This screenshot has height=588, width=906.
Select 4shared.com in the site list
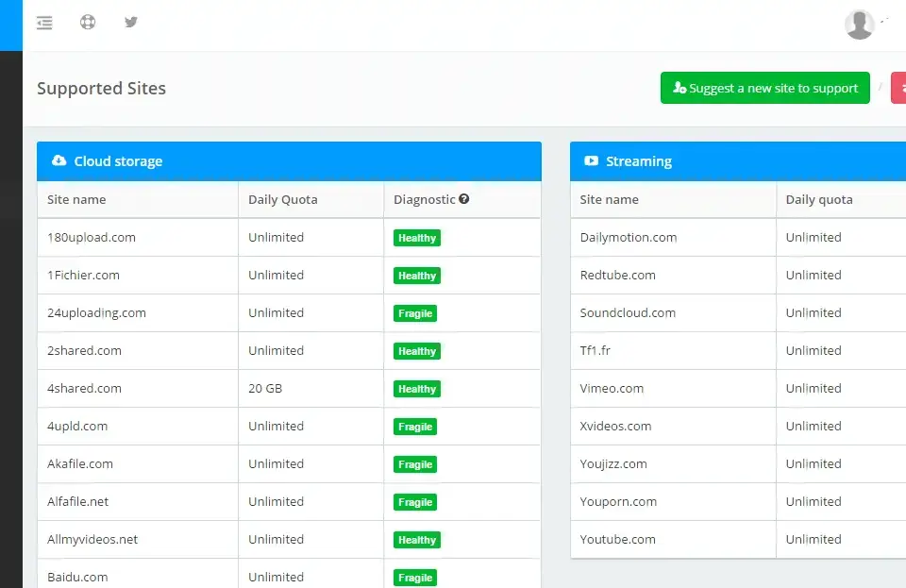(85, 389)
